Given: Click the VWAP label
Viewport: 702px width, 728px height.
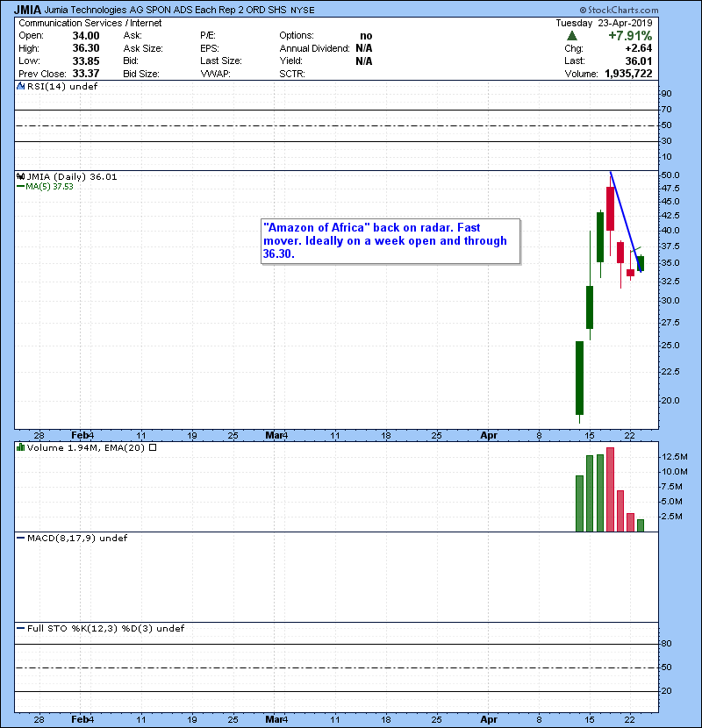Looking at the screenshot, I should [215, 74].
